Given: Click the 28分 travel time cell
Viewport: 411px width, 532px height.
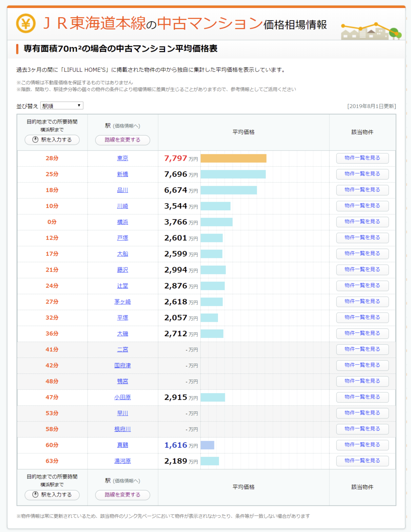Looking at the screenshot, I should pos(52,158).
